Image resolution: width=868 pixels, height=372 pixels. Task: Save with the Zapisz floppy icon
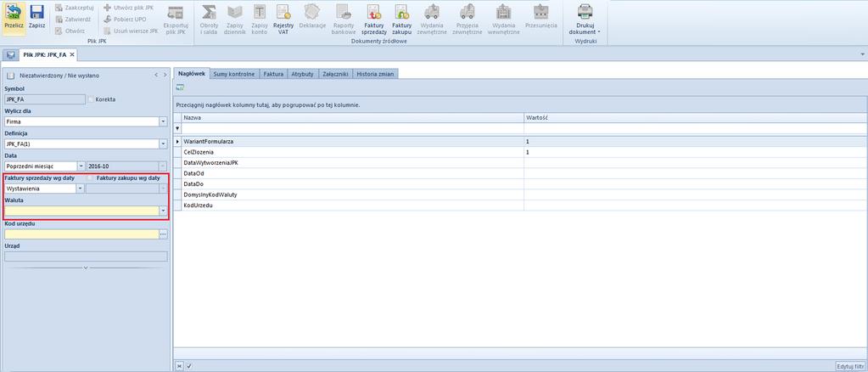pos(36,14)
